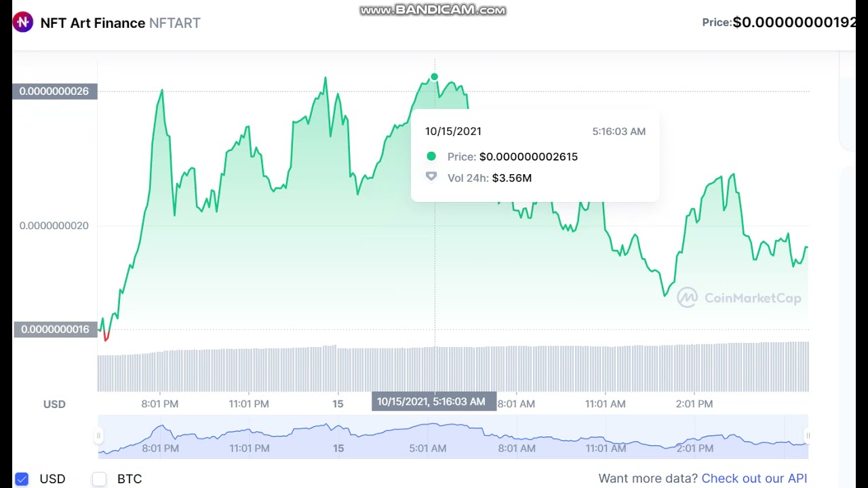The image size is (868, 488).
Task: Open the Check out our API link
Action: point(754,479)
